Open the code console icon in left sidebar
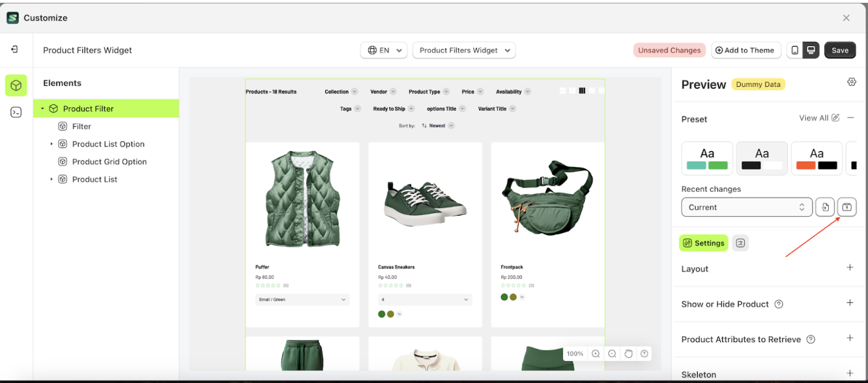Screen dimensions: 868x383 [16, 113]
